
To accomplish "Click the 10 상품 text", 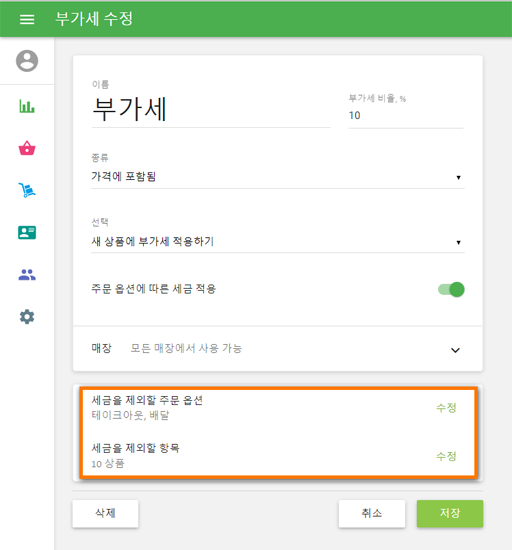I will pyautogui.click(x=108, y=464).
